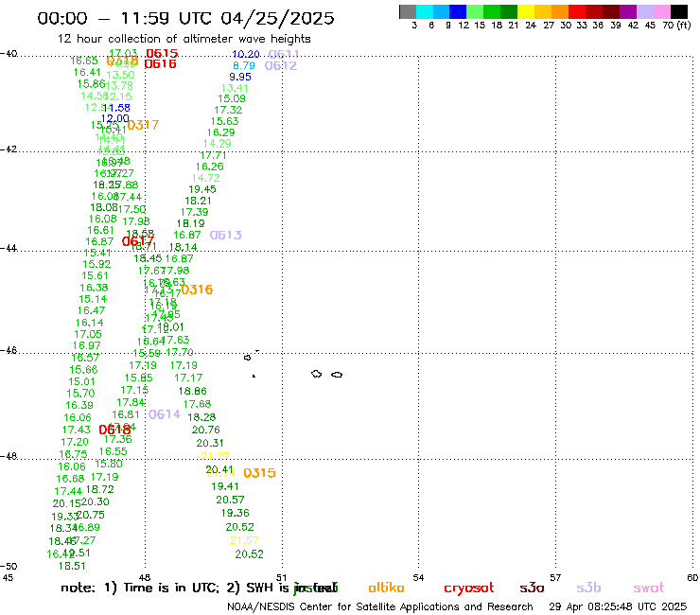The image size is (700, 615).
Task: Click the wave height value 17.43
Action: (x=76, y=430)
